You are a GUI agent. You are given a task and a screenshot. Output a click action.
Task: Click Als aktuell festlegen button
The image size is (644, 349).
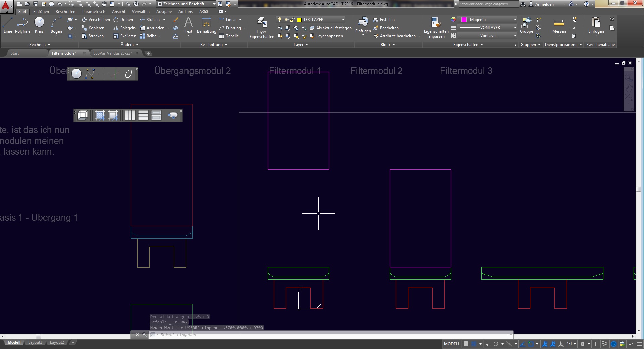pos(330,28)
